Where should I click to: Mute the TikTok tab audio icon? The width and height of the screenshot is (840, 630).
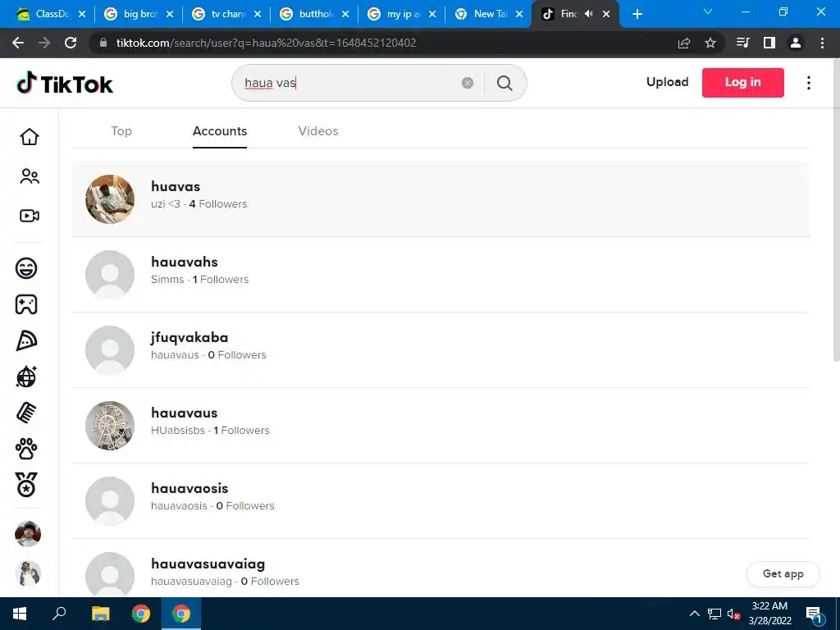pos(589,14)
